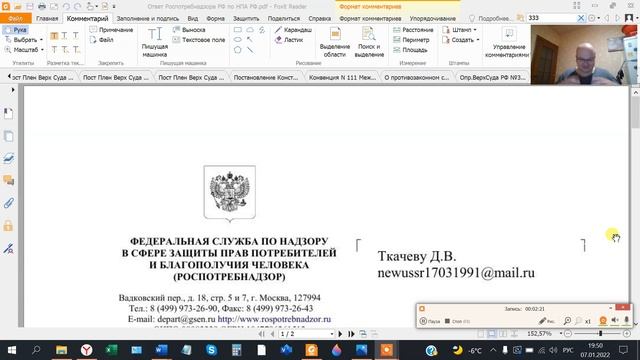
Task: Open document tab О противозаконном с...
Action: click(x=417, y=77)
